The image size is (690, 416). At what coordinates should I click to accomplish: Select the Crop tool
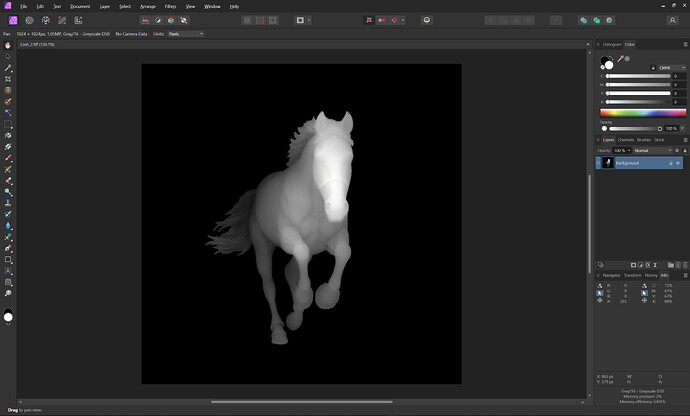point(8,78)
